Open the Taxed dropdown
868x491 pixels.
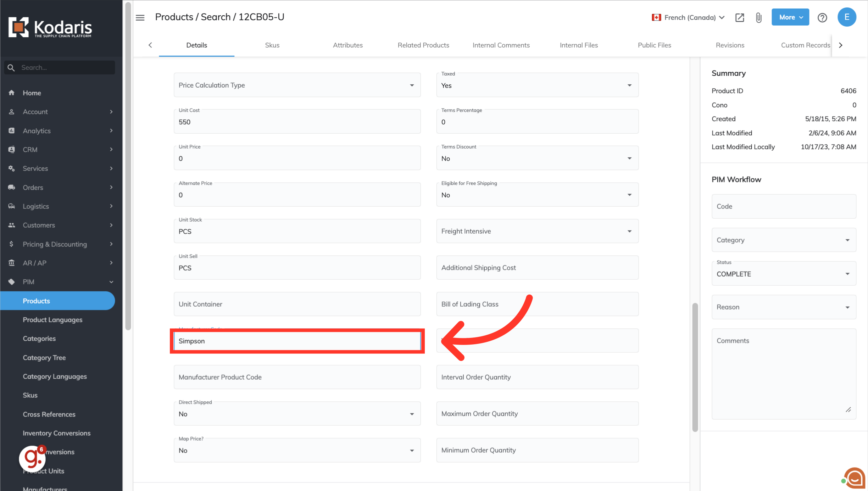537,85
